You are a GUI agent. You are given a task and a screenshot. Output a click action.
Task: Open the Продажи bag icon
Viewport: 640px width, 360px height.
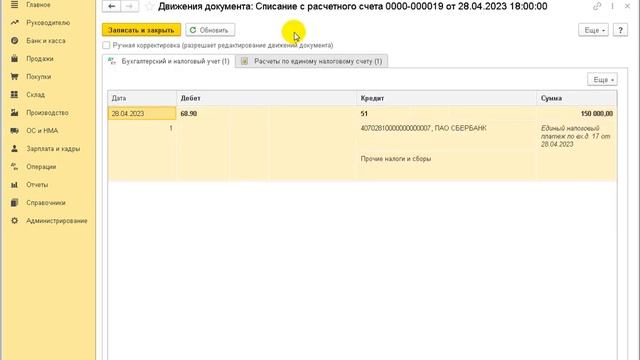pos(14,59)
